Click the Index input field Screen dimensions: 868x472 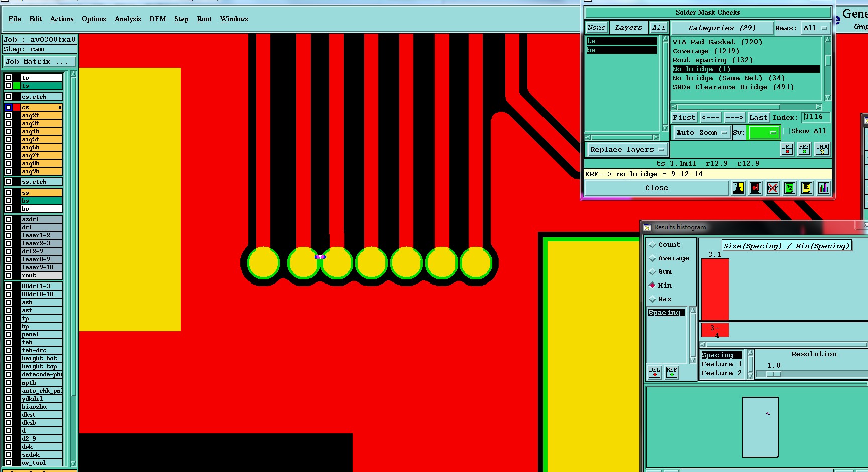[816, 117]
